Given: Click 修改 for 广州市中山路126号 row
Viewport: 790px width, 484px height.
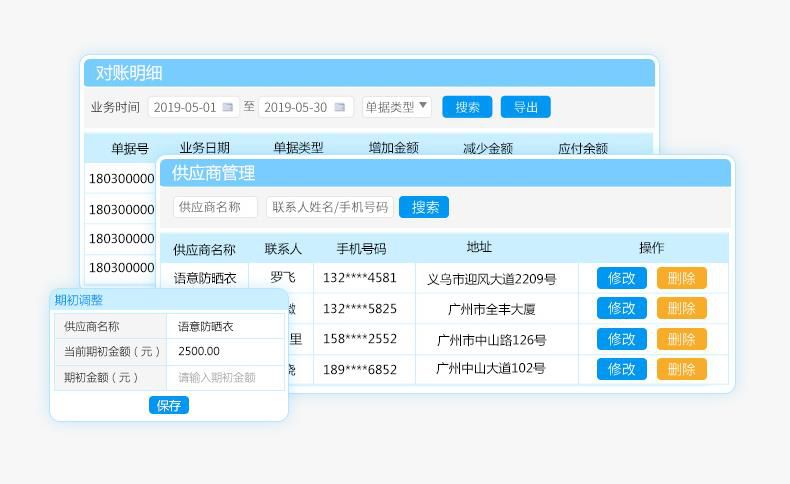Looking at the screenshot, I should click(621, 339).
